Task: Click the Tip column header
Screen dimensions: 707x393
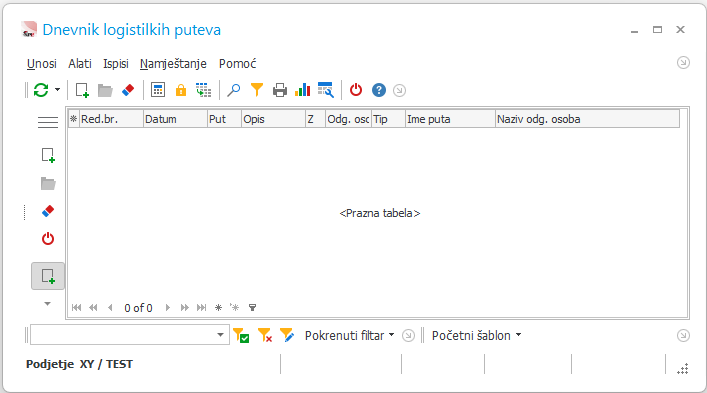Action: pyautogui.click(x=388, y=119)
